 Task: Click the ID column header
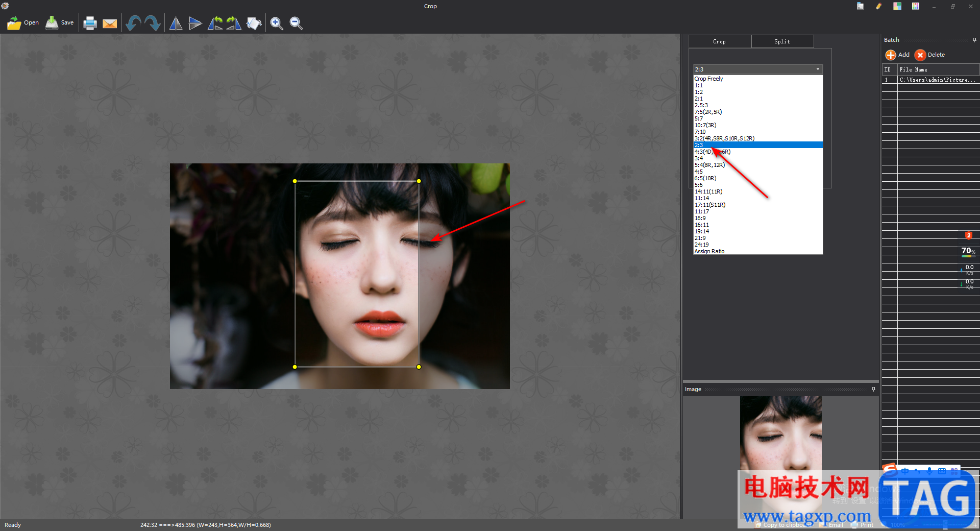890,69
